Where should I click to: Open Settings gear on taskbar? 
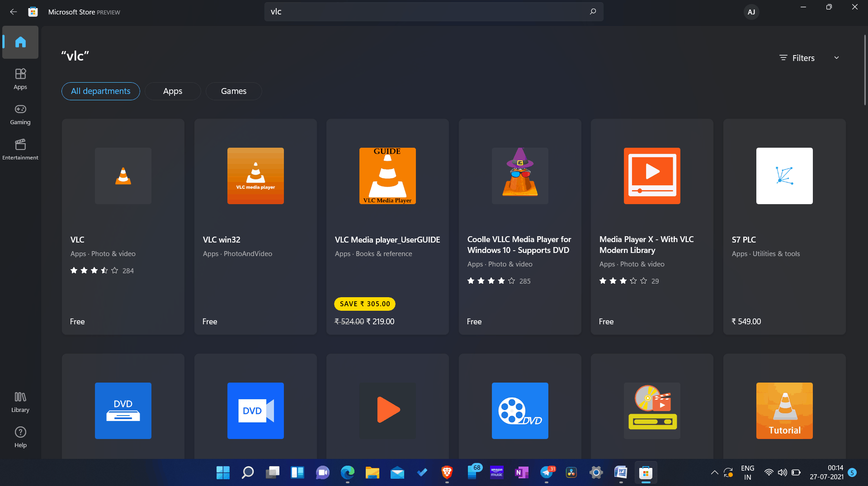[x=596, y=472]
